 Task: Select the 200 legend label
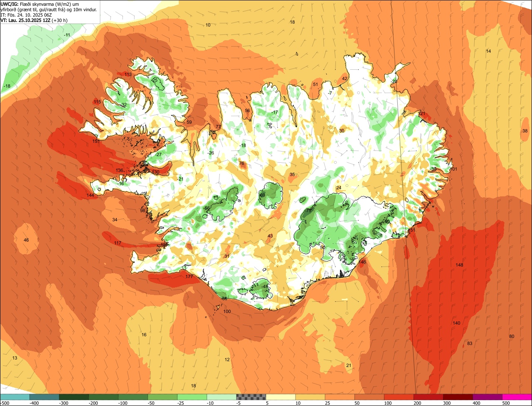coord(417,403)
